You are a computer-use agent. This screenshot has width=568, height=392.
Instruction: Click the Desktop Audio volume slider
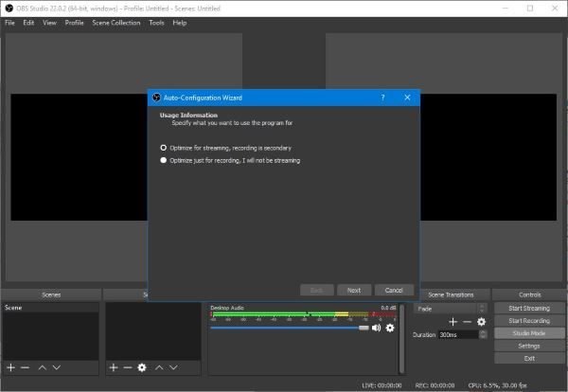[290, 328]
